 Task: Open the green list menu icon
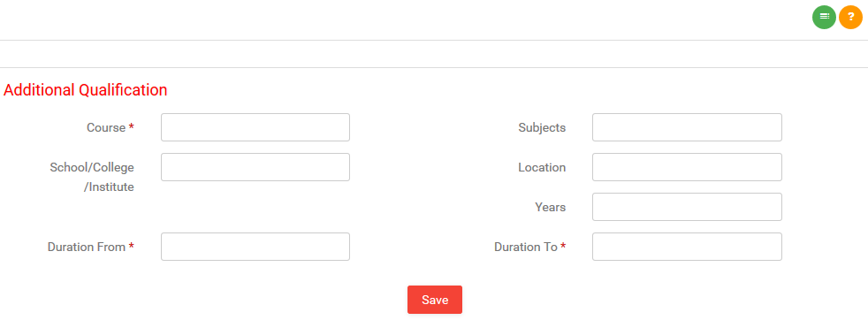click(x=824, y=17)
